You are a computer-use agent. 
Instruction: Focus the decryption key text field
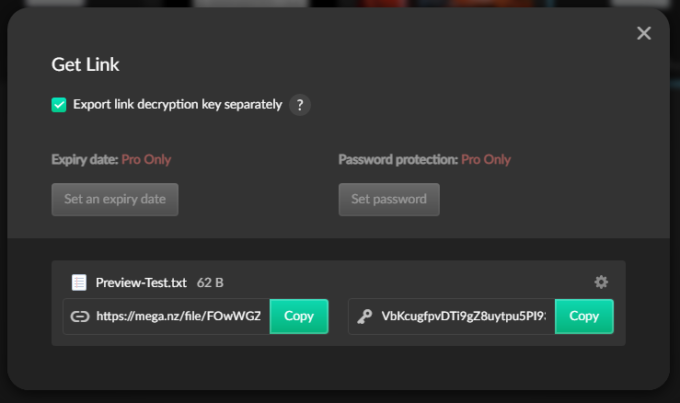tap(464, 316)
